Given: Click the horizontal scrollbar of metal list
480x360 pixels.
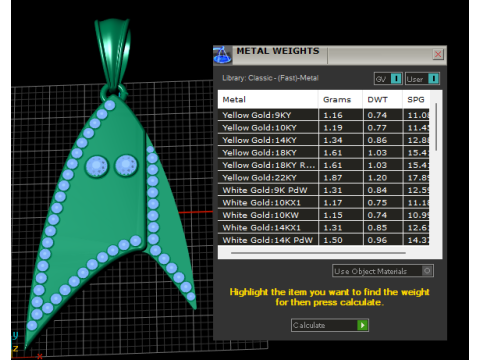Looking at the screenshot, I should click(318, 253).
